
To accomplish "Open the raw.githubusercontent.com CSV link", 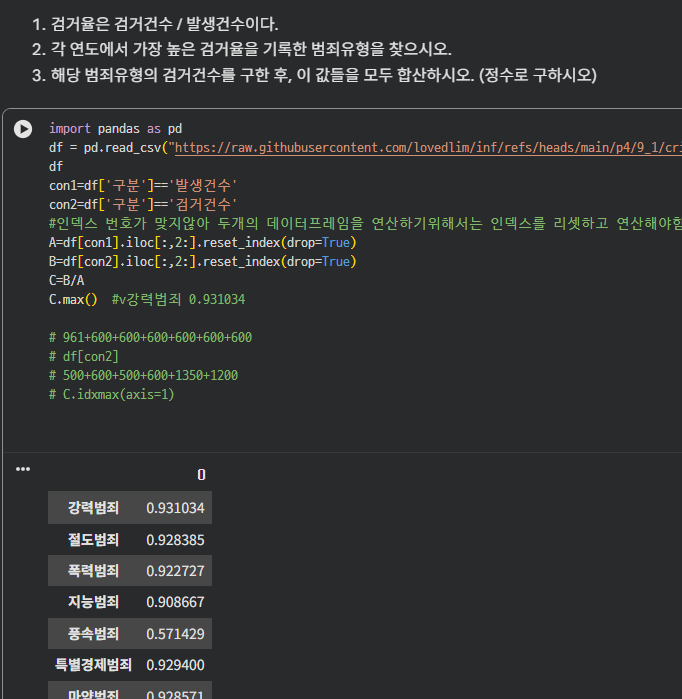I will 428,148.
